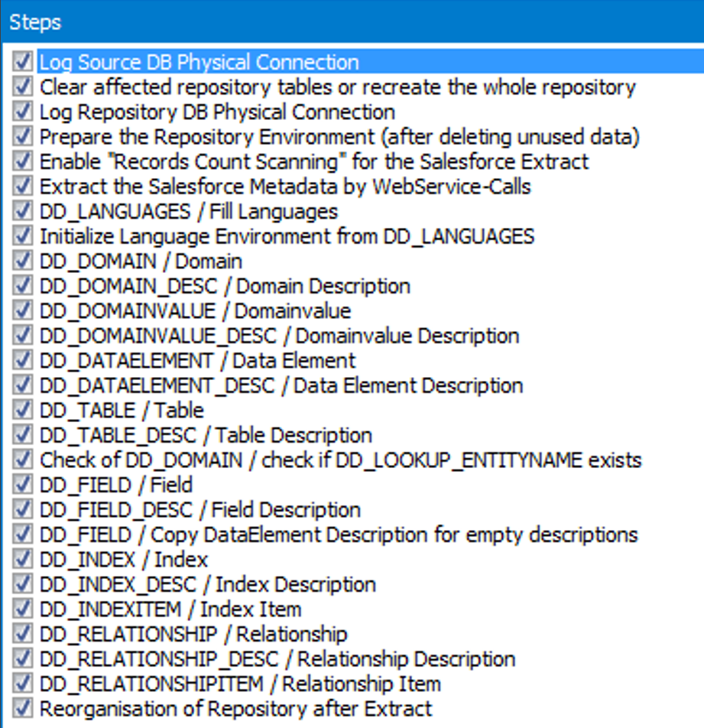This screenshot has height=728, width=704.
Task: Uncheck the DD_FIELD / Field checkbox
Action: click(22, 485)
